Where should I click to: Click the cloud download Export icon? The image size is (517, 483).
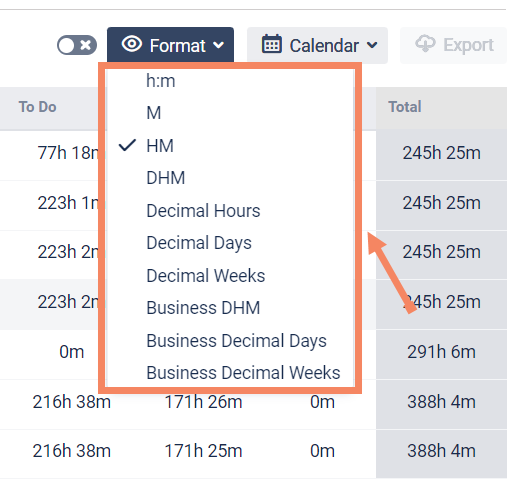(x=425, y=44)
